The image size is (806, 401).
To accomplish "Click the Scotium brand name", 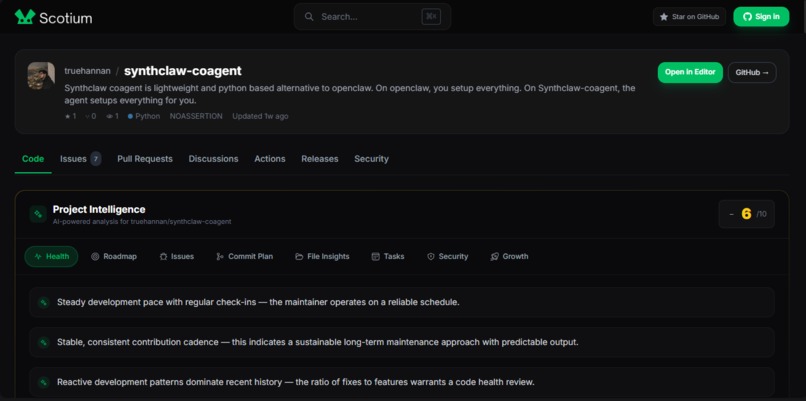I will [66, 18].
